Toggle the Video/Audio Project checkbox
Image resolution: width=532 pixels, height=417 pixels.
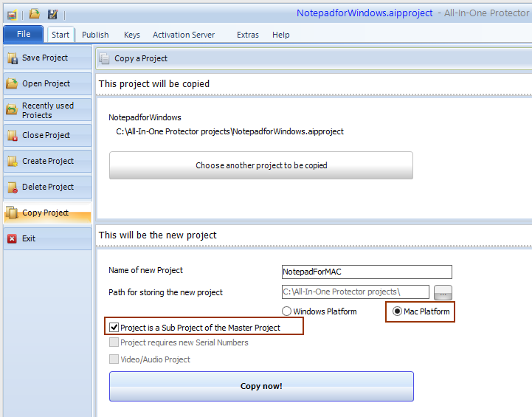(x=114, y=359)
